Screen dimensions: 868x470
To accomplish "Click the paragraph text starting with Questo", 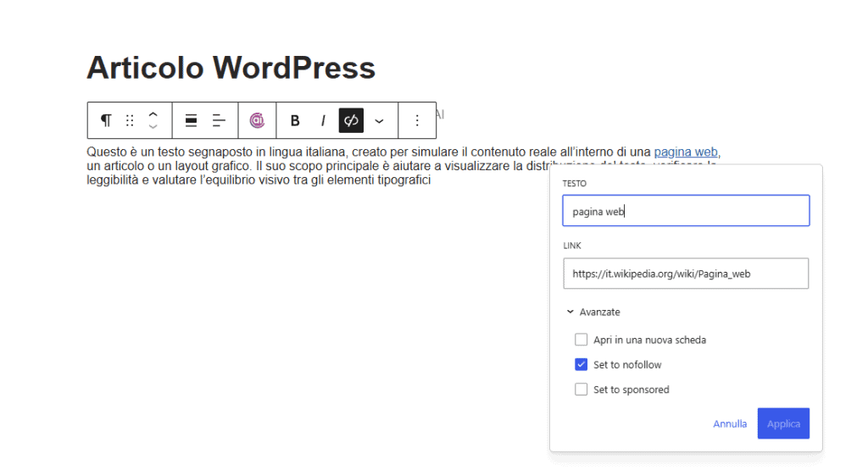I will tap(403, 166).
